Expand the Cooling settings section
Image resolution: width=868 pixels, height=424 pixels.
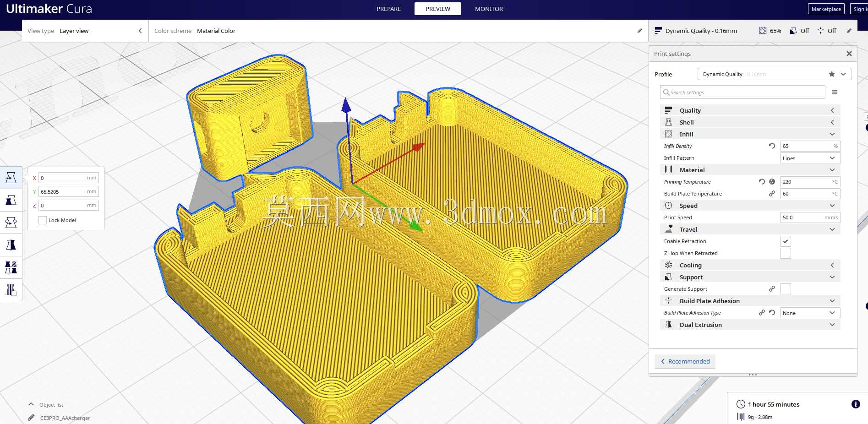[x=750, y=265]
